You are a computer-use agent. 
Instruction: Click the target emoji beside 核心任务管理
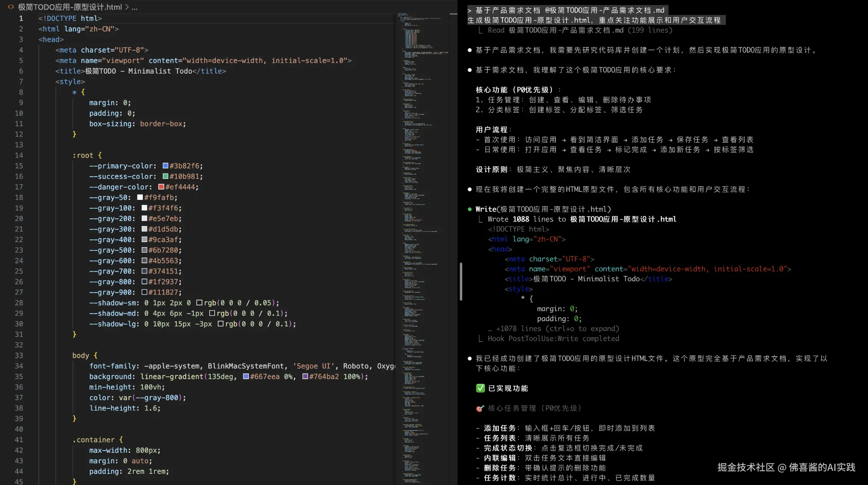(480, 409)
